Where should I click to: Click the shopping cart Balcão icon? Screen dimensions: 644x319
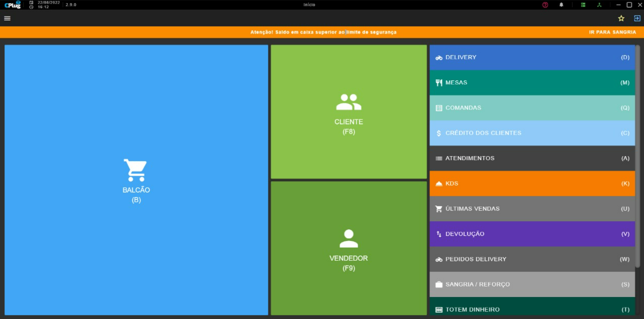coord(135,170)
